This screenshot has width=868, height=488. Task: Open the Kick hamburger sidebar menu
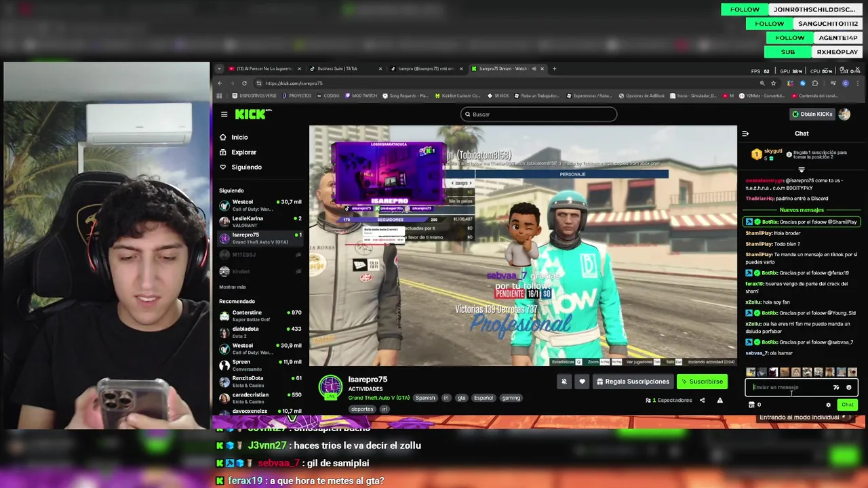[224, 114]
